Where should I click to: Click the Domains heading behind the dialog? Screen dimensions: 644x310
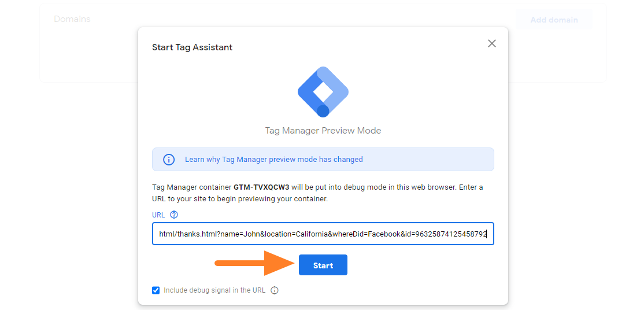72,19
